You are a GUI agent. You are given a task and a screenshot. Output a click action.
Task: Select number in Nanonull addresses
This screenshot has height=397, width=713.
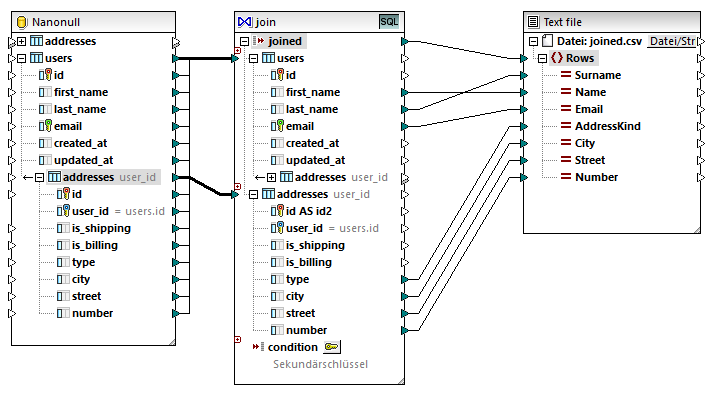pos(92,313)
